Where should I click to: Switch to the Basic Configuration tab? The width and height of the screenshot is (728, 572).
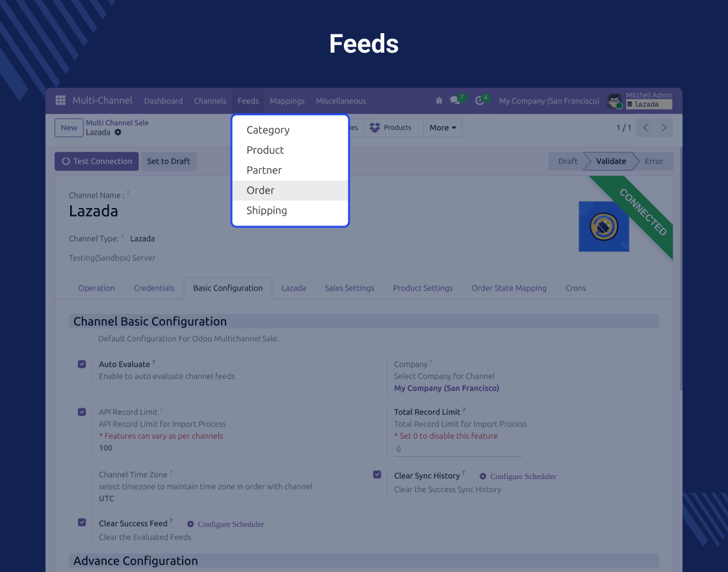click(x=228, y=288)
